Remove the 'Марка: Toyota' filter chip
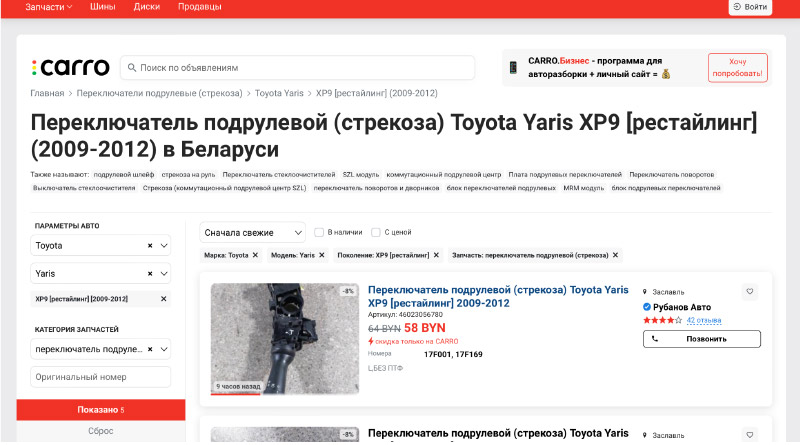 (x=255, y=255)
